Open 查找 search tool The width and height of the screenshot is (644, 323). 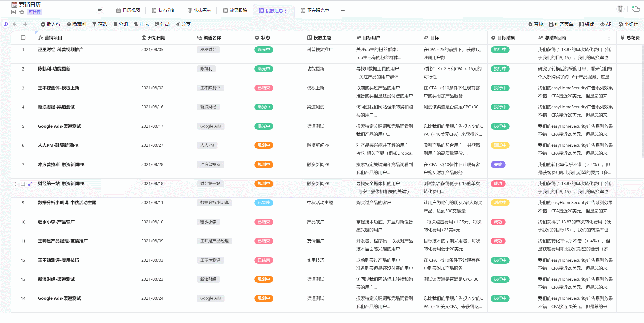536,24
